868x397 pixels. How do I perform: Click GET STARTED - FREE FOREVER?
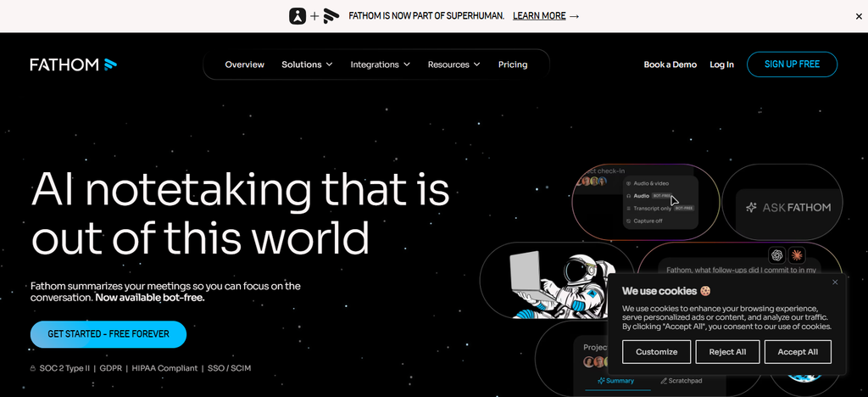click(x=108, y=334)
